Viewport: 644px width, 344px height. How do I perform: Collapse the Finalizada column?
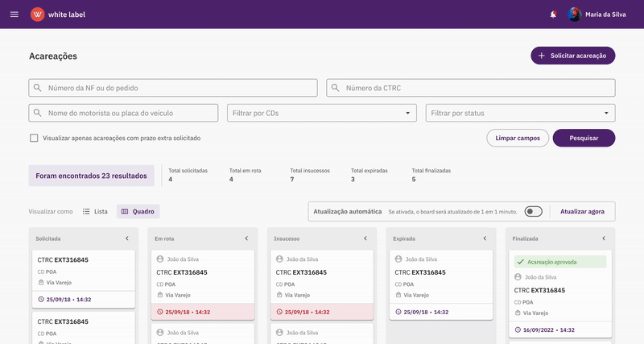[604, 238]
